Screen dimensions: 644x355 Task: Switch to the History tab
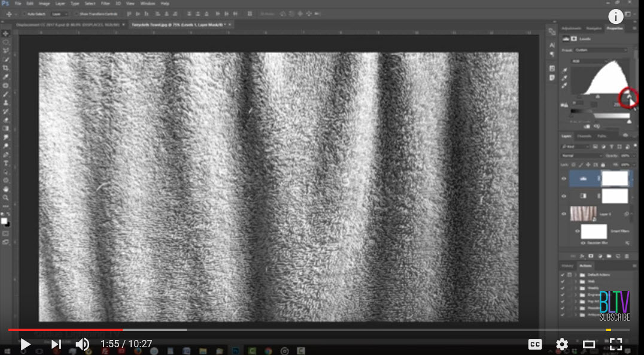click(567, 266)
